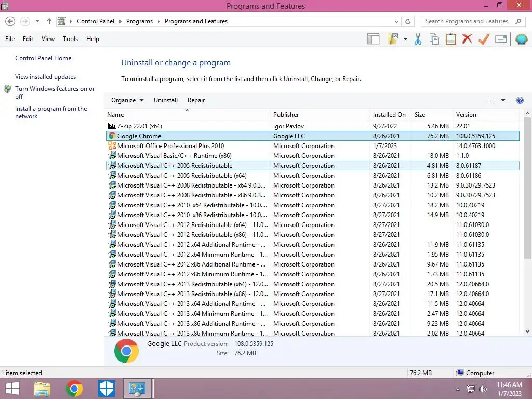Open the recent locations dropdown arrow
The height and width of the screenshot is (399, 532).
coord(37,21)
